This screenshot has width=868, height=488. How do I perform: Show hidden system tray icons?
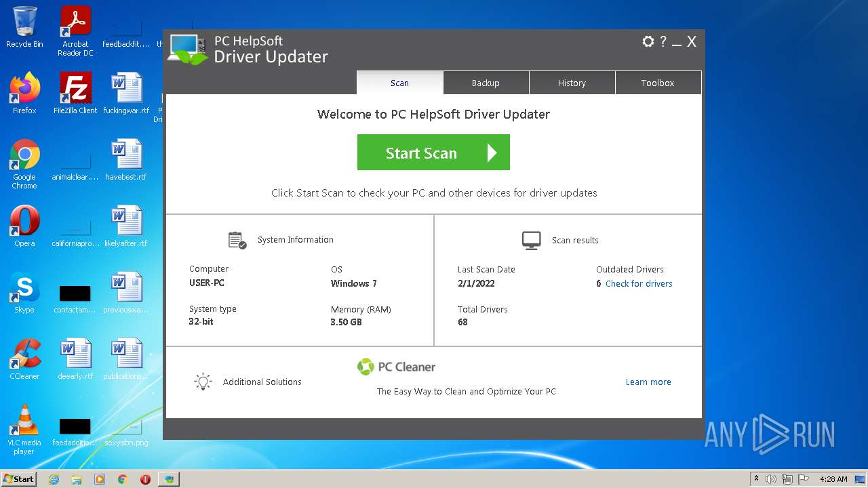(755, 479)
